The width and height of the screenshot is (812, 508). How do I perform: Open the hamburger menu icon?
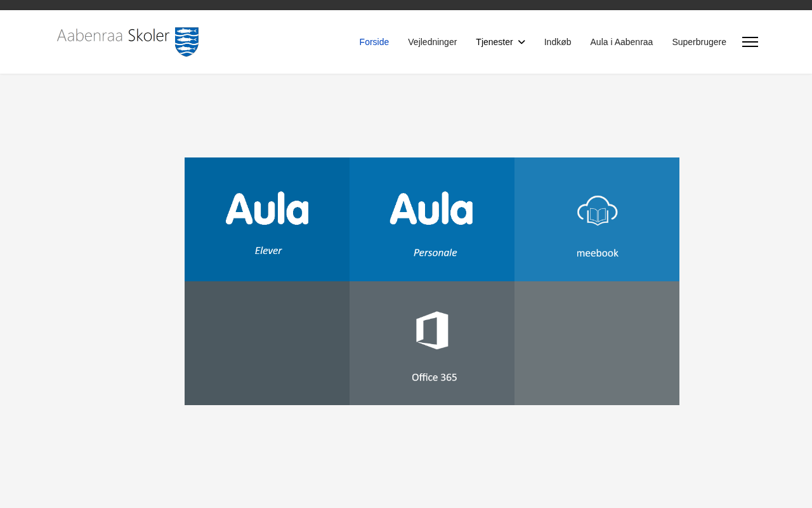(x=750, y=42)
